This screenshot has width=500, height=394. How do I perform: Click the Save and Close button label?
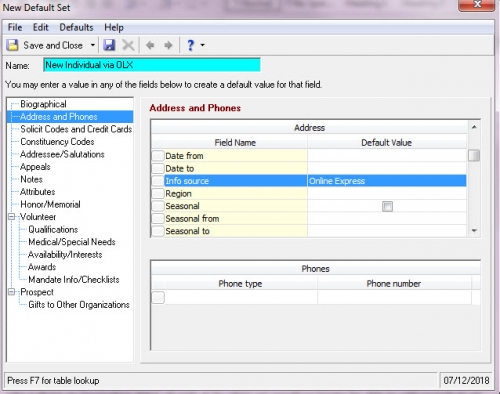[53, 45]
